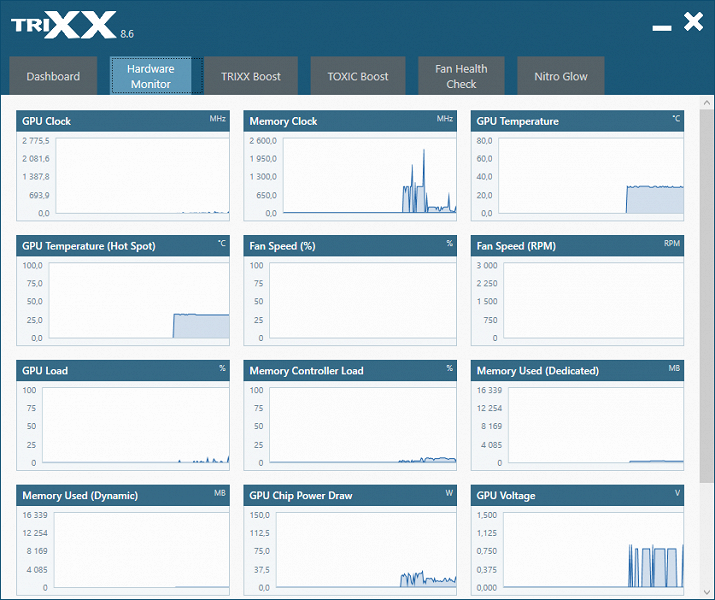Viewport: 715px width, 600px height.
Task: Open the Nitro Glow tab
Action: pos(561,76)
